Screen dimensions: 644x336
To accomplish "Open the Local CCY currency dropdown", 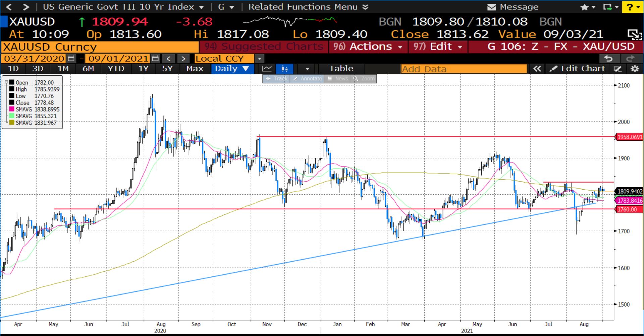I will coord(259,59).
